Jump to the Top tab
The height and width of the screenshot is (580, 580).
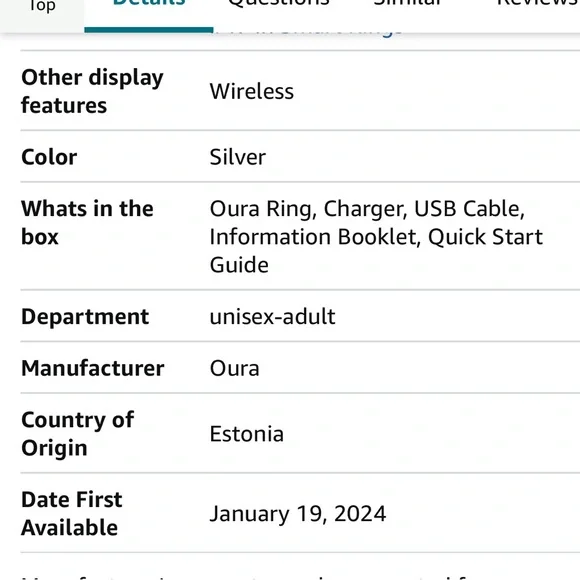42,8
